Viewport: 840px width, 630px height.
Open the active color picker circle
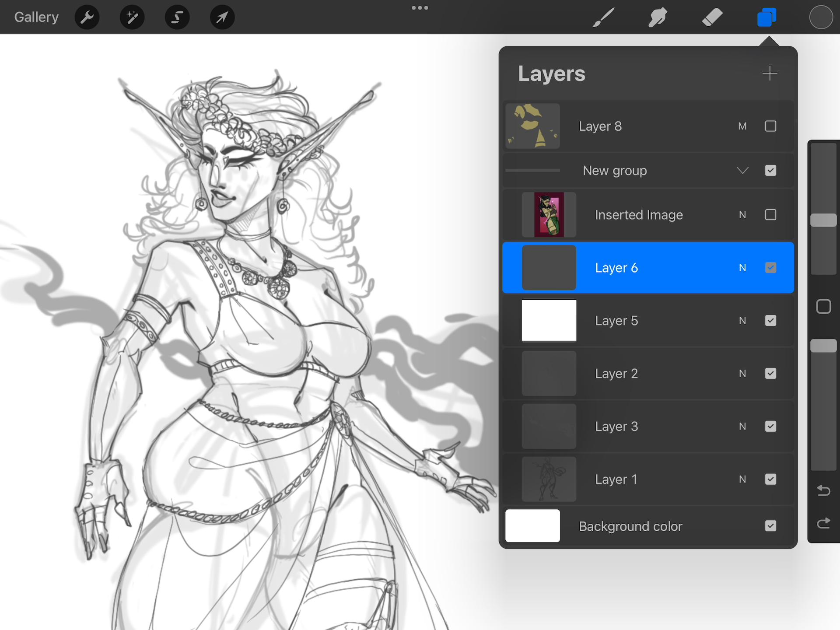click(x=821, y=17)
